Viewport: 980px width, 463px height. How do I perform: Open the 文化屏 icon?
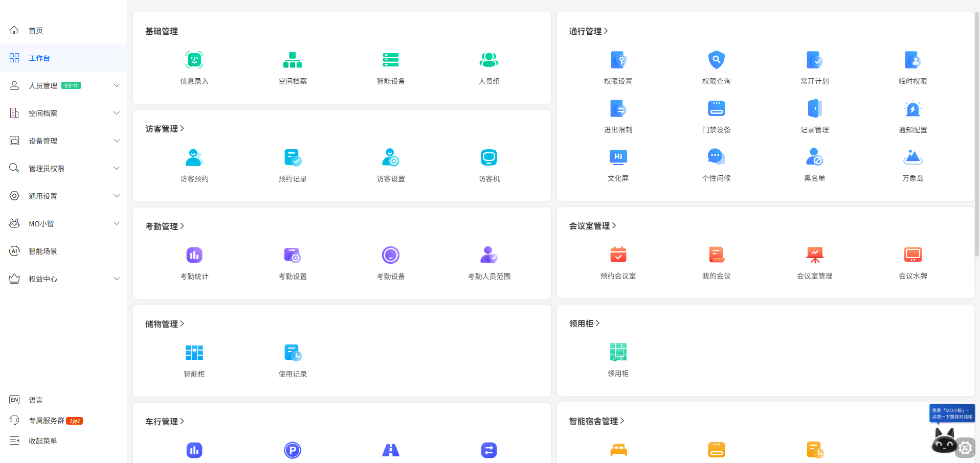click(618, 157)
